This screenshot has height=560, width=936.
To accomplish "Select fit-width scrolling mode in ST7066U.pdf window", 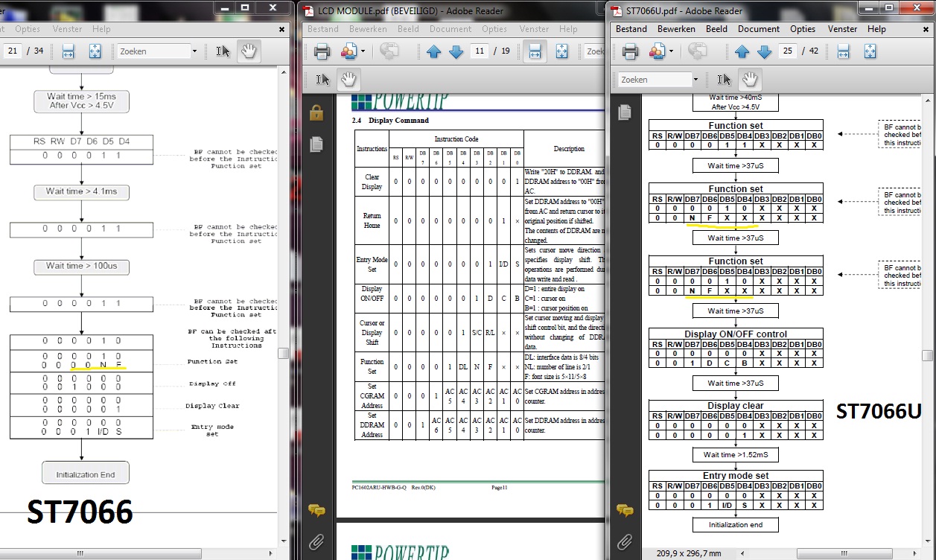I will [842, 51].
